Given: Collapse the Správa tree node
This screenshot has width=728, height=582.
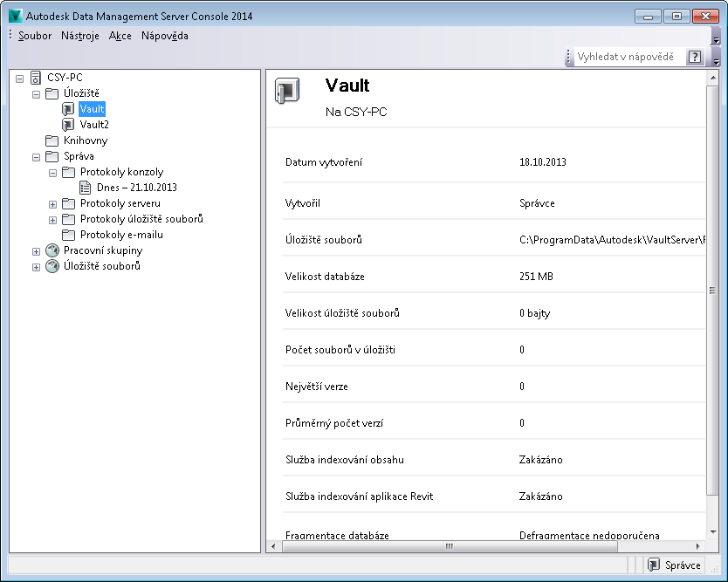Looking at the screenshot, I should coord(36,157).
